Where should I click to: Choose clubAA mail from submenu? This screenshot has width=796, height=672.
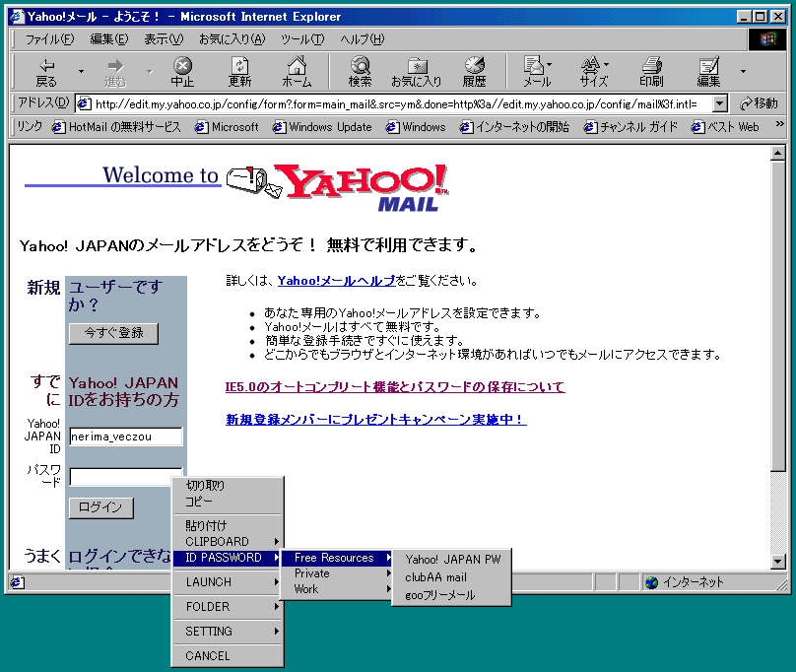tap(451, 577)
